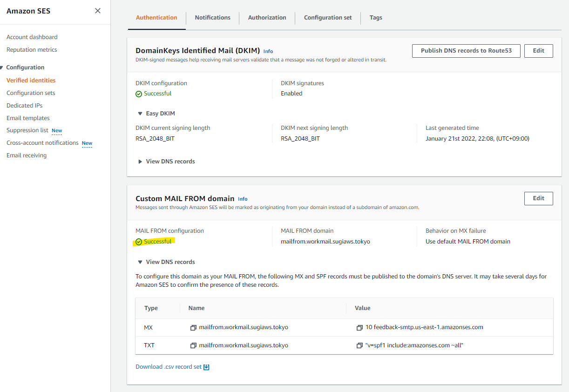Click DKIM configuration success check icon
Image resolution: width=569 pixels, height=392 pixels.
[x=139, y=94]
